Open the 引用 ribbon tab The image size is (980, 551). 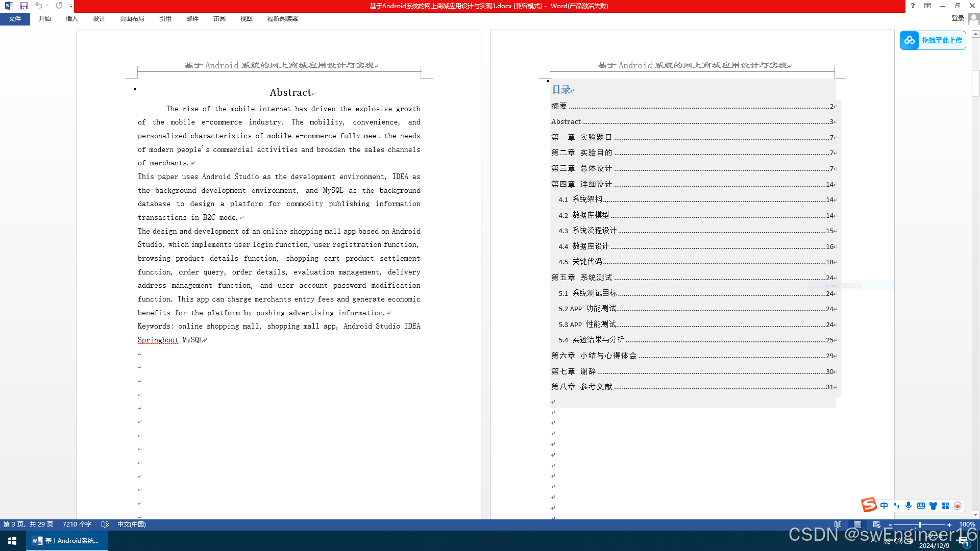[165, 19]
